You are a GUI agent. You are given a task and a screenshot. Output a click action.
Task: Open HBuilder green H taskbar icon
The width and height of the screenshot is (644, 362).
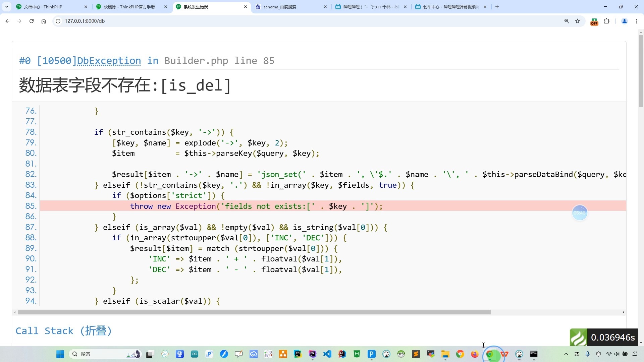(357, 354)
